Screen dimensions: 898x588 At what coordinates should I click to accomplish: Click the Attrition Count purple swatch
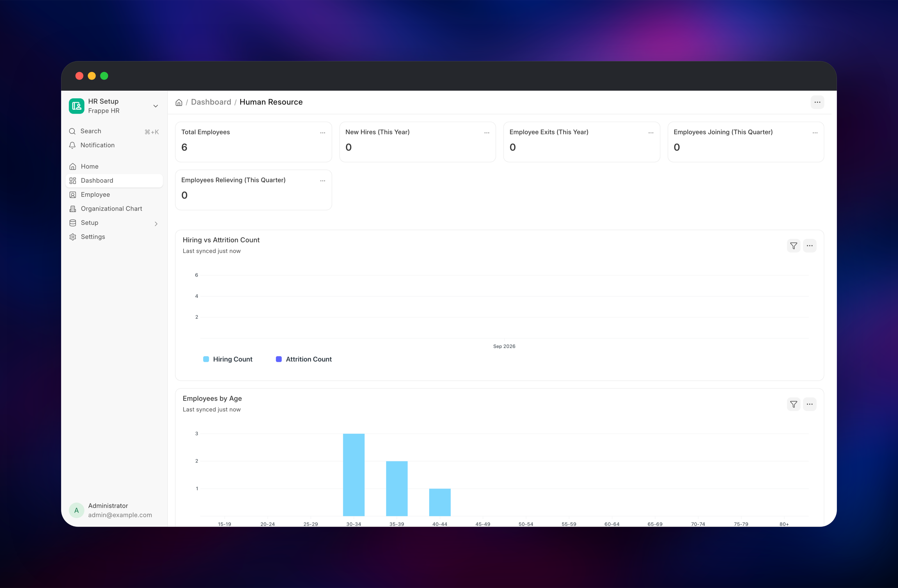pyautogui.click(x=279, y=359)
